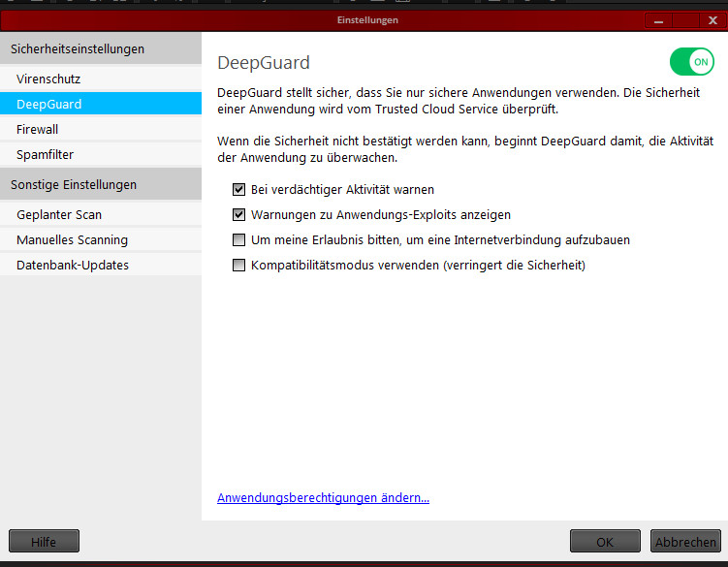Click the Hilfe button
The width and height of the screenshot is (728, 567).
(45, 541)
